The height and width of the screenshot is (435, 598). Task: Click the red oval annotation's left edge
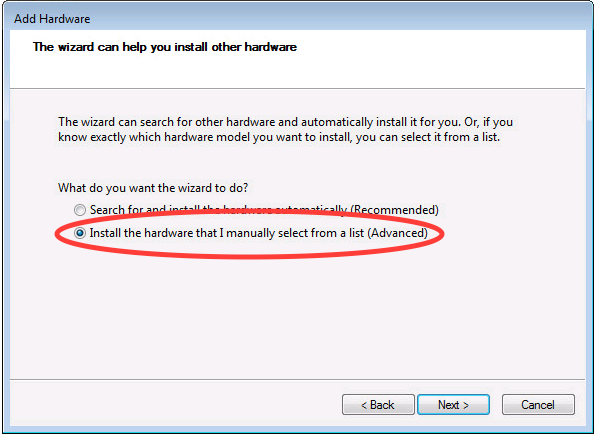click(x=57, y=234)
